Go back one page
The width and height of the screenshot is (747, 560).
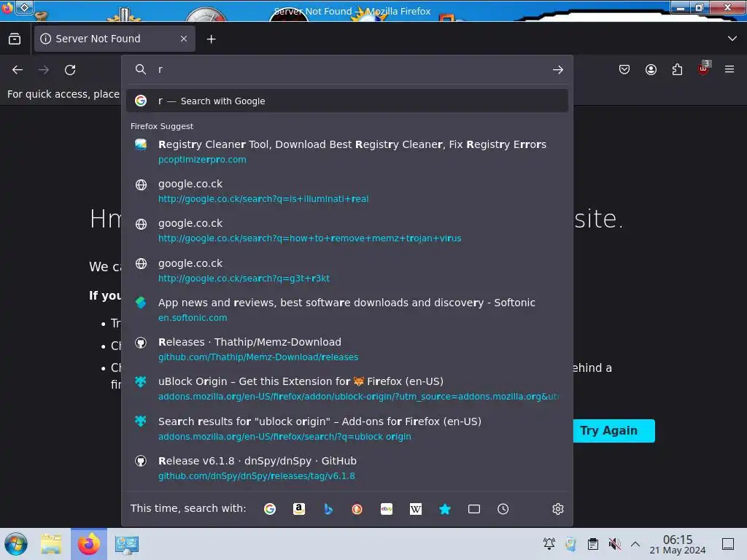click(18, 70)
